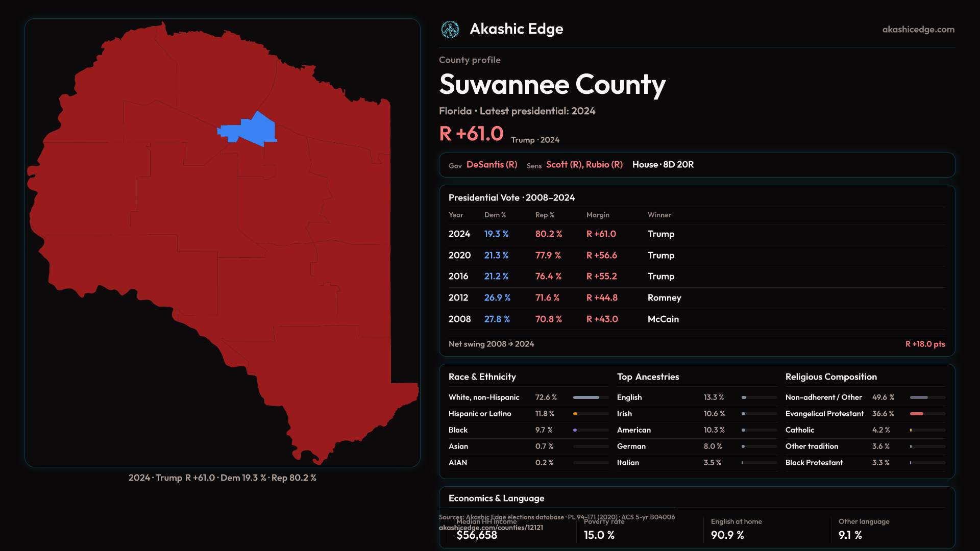Click the English ancestry bar indicator

pos(745,397)
